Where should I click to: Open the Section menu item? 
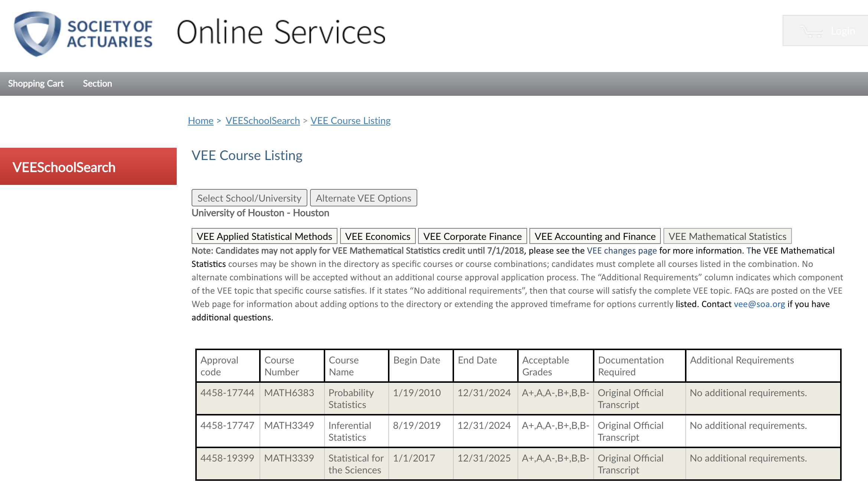(x=97, y=84)
